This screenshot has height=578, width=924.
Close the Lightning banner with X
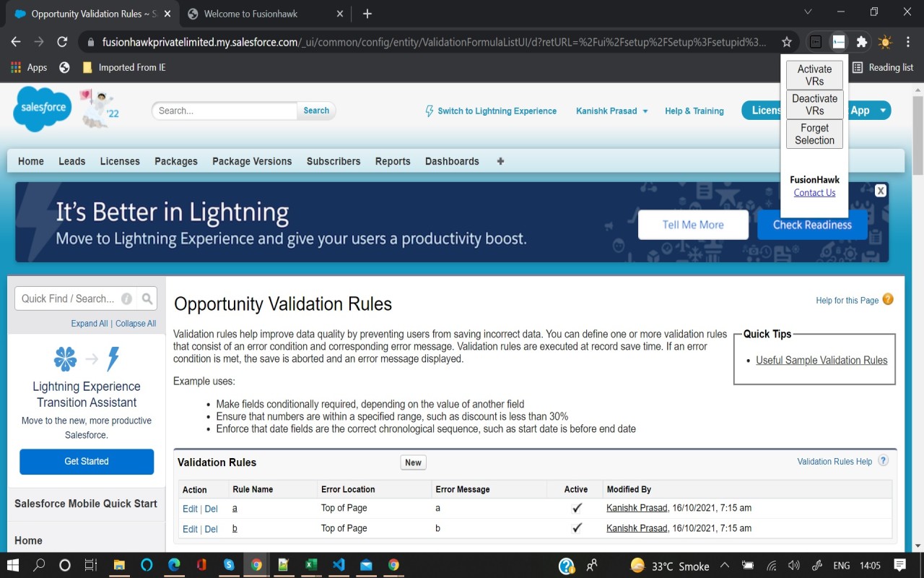(881, 191)
